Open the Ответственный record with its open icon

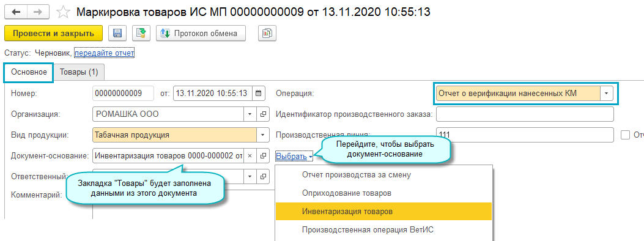pyautogui.click(x=263, y=177)
